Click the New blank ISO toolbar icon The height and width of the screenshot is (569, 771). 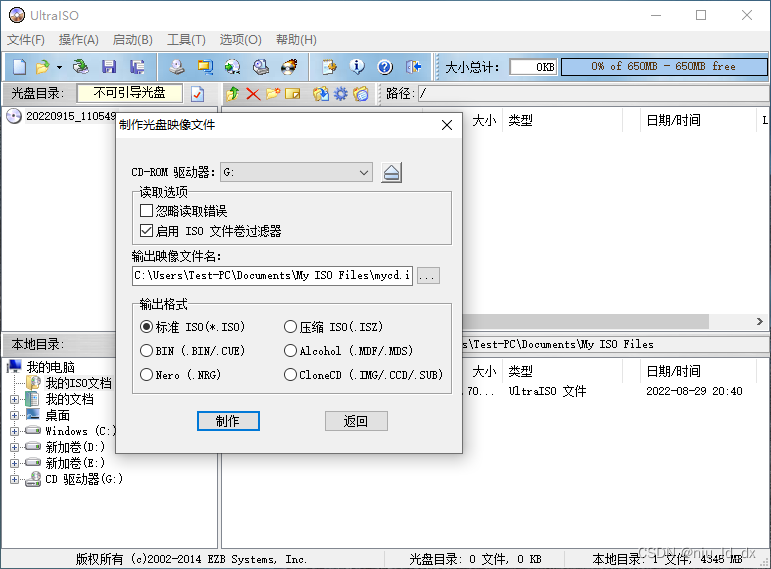point(19,67)
